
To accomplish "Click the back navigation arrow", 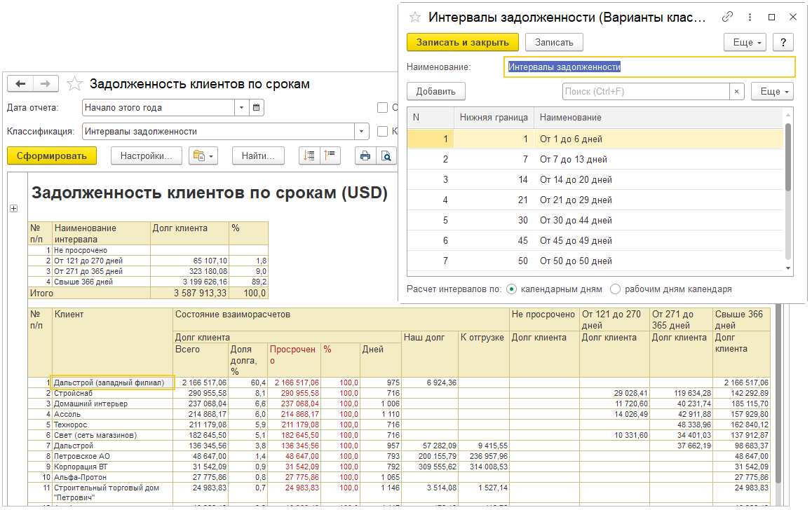I will (20, 84).
